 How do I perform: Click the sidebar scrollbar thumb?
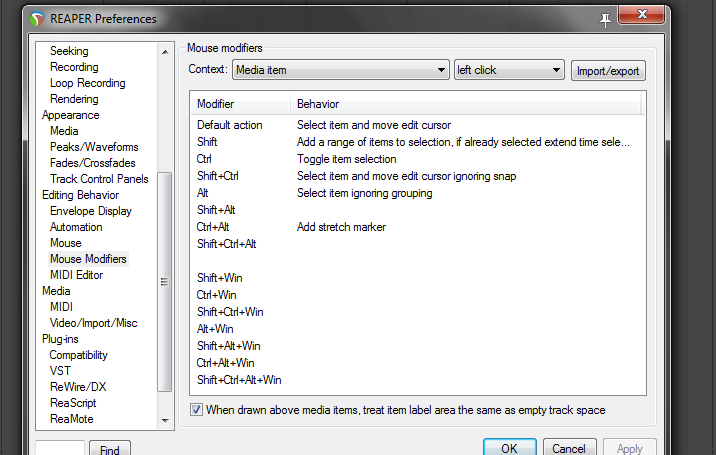[165, 282]
